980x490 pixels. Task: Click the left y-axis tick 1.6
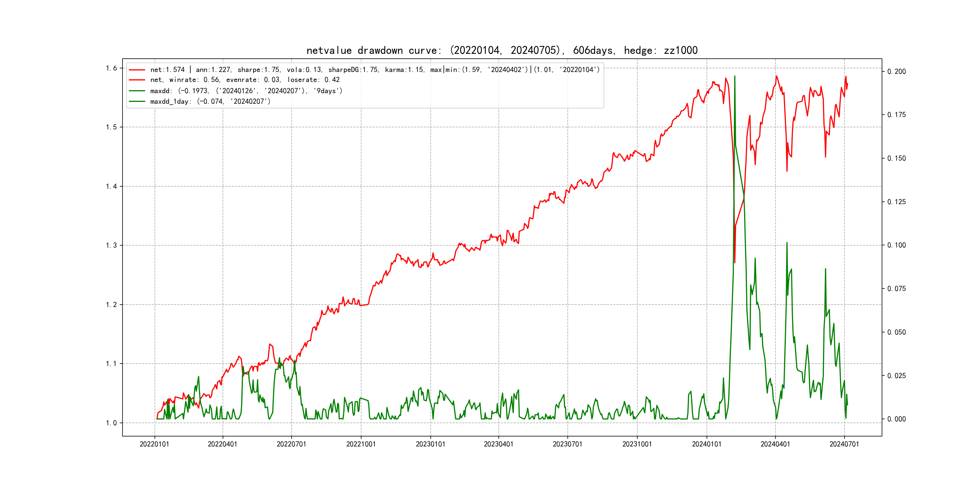(x=112, y=68)
